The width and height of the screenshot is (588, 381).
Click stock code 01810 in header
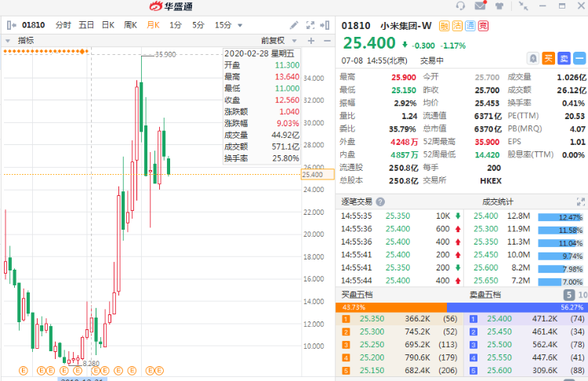[x=356, y=26]
